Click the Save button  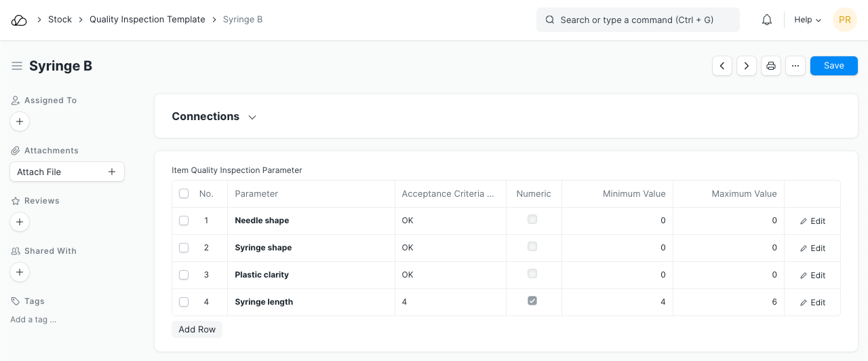(833, 66)
